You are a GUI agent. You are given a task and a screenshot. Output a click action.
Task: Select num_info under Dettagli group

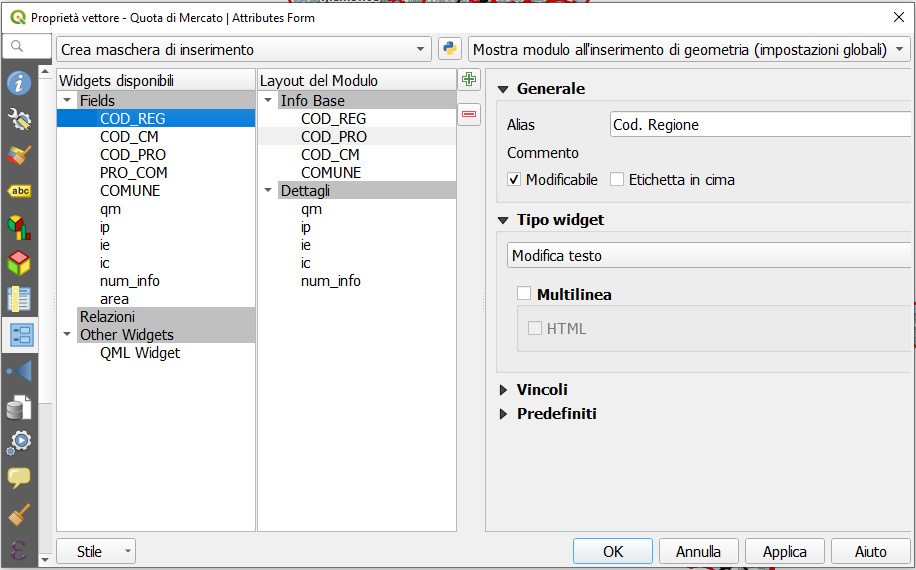pyautogui.click(x=331, y=281)
